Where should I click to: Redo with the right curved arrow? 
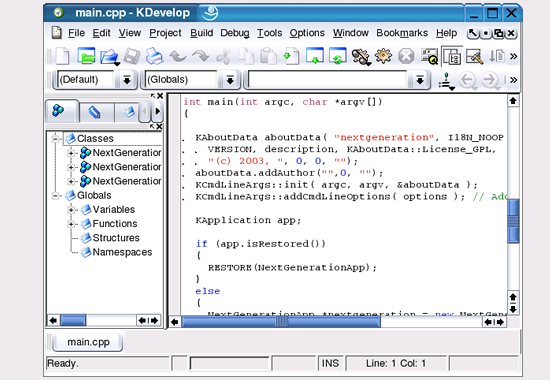(201, 56)
